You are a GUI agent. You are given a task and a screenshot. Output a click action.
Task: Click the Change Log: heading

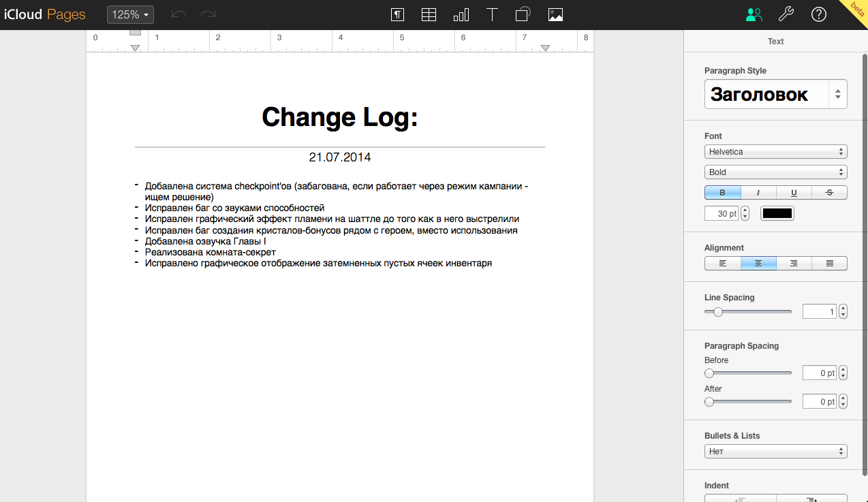tap(339, 117)
